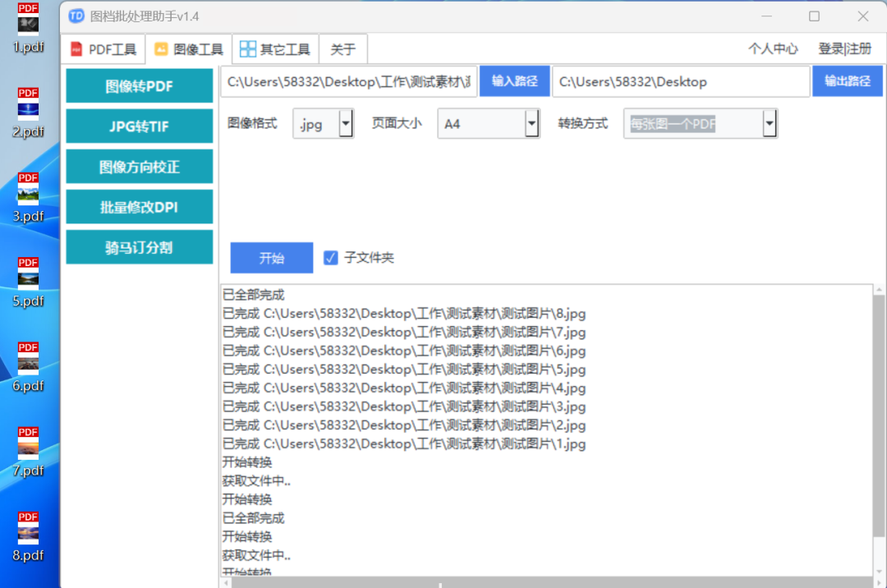Click the log line ending with 6.jpg

pyautogui.click(x=404, y=351)
